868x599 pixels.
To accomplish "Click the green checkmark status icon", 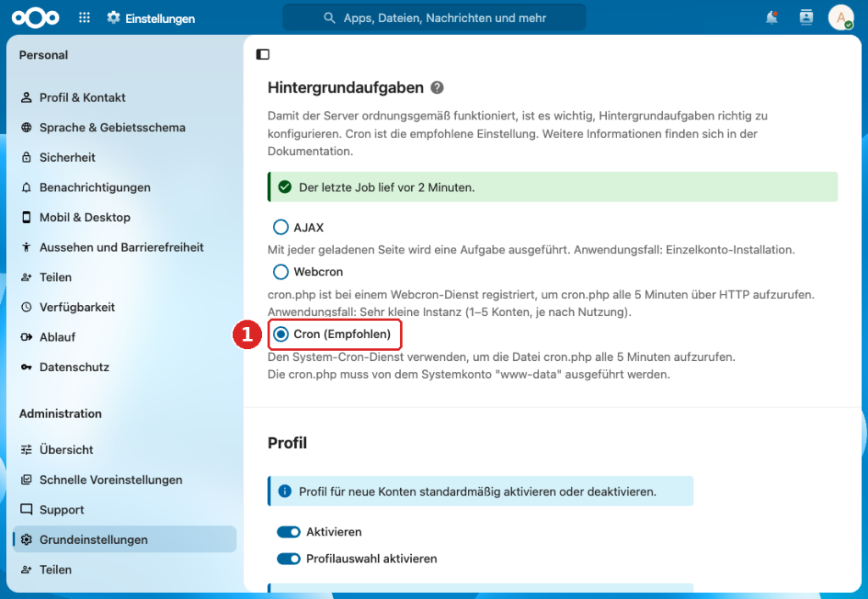I will [x=285, y=187].
